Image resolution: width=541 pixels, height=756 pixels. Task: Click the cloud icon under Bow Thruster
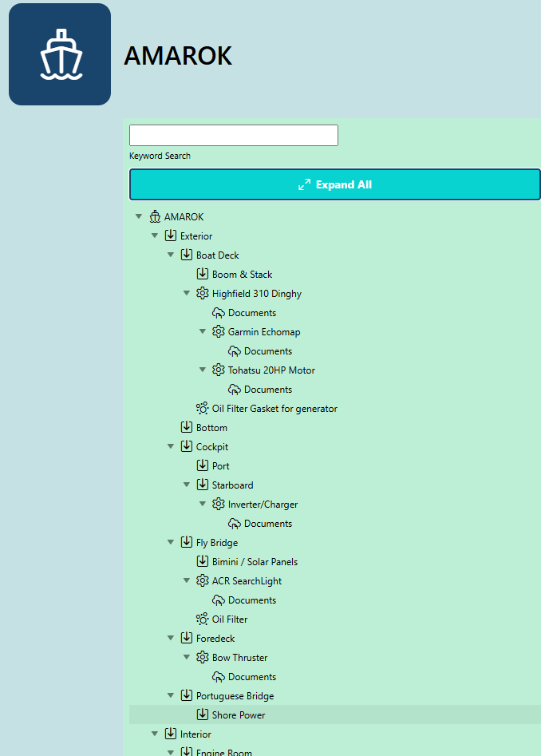click(x=219, y=677)
